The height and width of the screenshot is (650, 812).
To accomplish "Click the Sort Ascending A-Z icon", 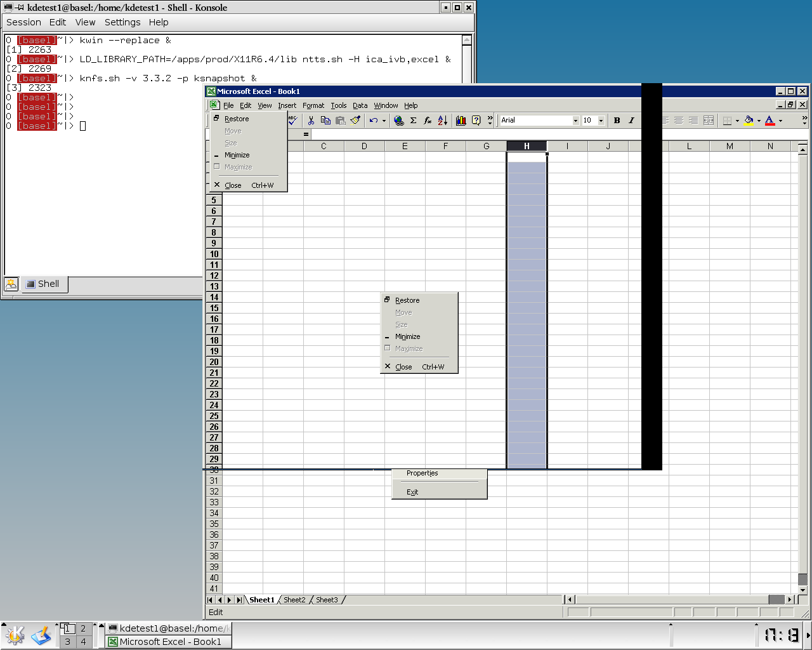I will click(x=443, y=120).
